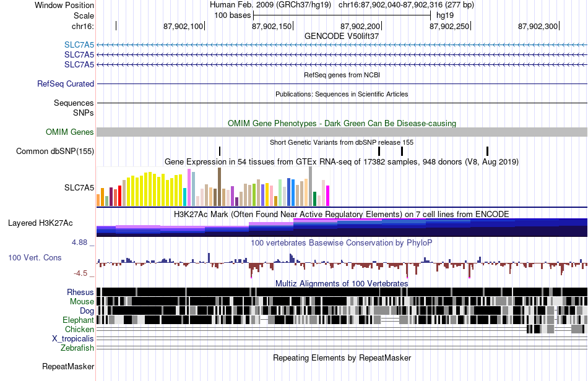Click the SNPs track label

(x=84, y=113)
